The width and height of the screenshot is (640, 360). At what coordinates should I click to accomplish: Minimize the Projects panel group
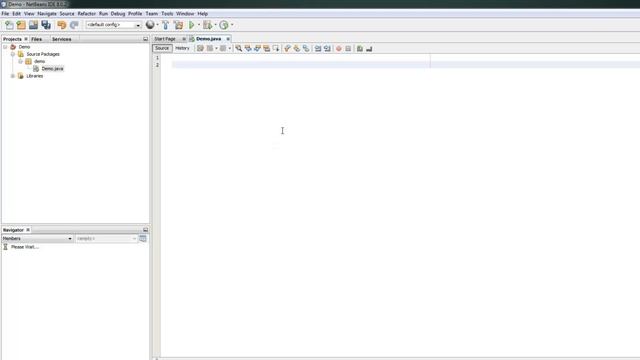(x=145, y=39)
